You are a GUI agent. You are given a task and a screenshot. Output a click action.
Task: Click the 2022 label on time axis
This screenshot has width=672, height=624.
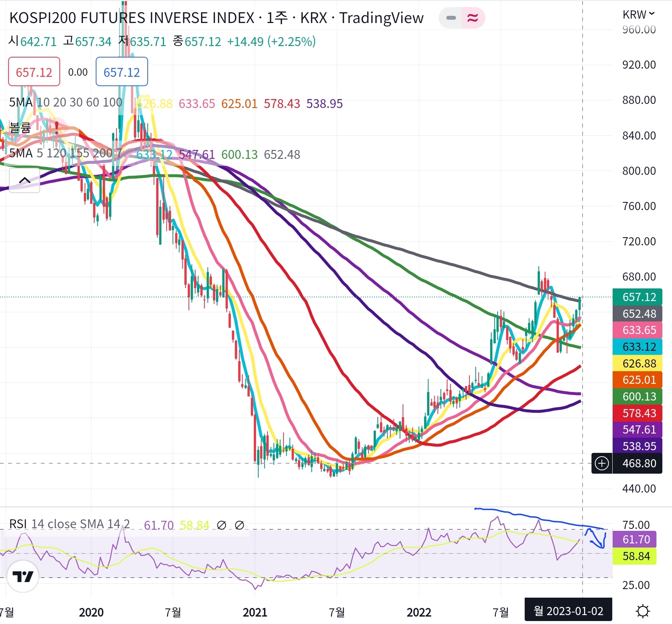(419, 612)
